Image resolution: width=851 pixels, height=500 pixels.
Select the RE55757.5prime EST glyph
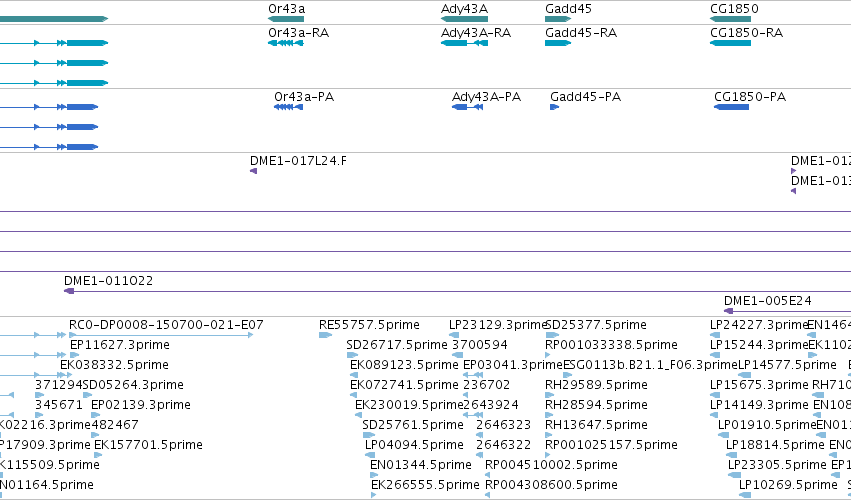326,335
